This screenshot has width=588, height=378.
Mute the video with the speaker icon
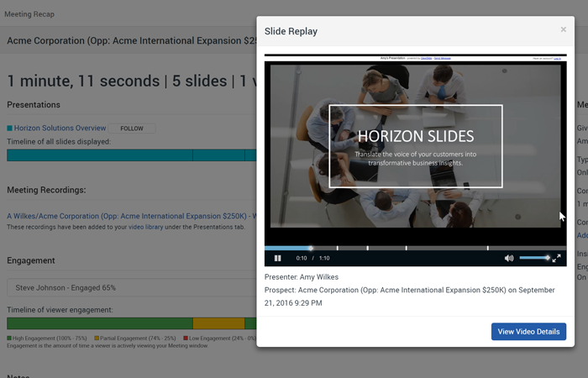click(509, 258)
